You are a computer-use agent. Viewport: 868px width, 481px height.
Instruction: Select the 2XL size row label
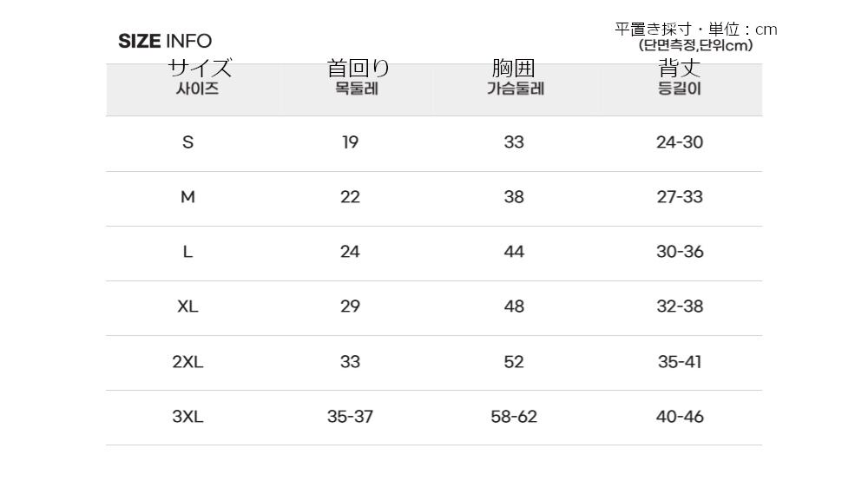pyautogui.click(x=187, y=362)
